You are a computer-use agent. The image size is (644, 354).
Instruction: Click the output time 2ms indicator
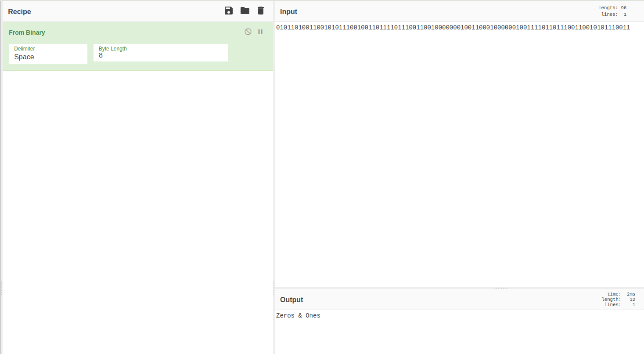point(621,294)
